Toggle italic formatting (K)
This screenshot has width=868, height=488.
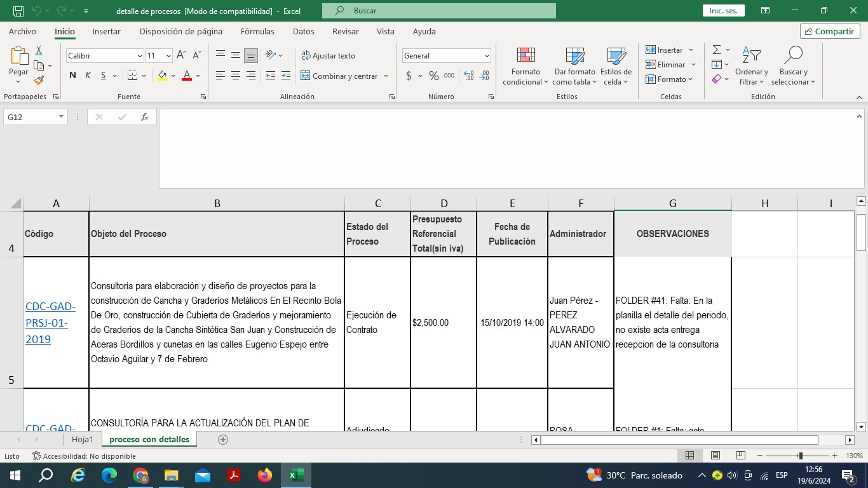[88, 76]
